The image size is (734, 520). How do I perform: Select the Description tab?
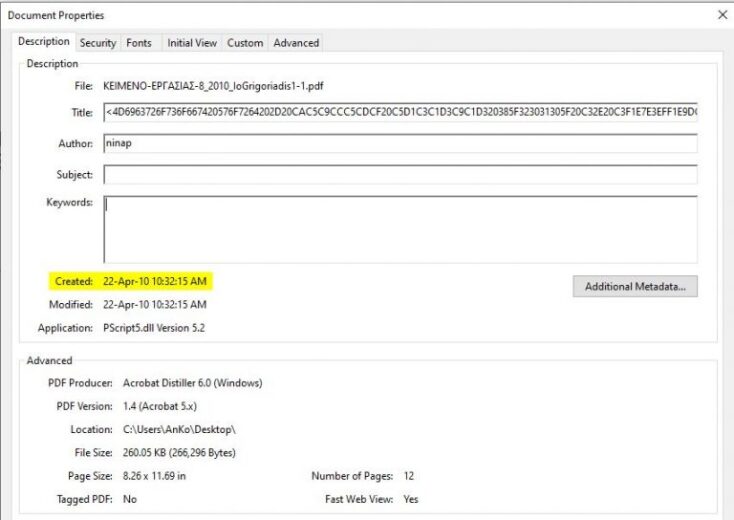click(44, 42)
